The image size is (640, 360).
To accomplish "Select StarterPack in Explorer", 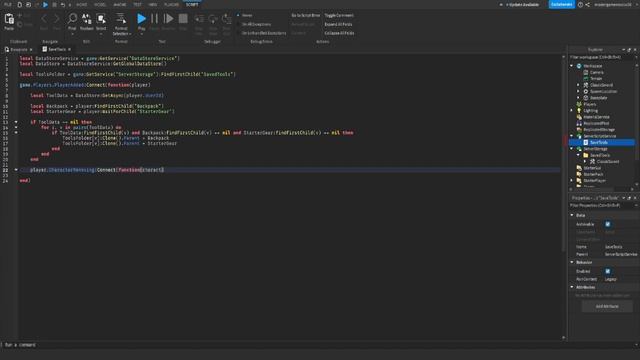I will tap(593, 174).
